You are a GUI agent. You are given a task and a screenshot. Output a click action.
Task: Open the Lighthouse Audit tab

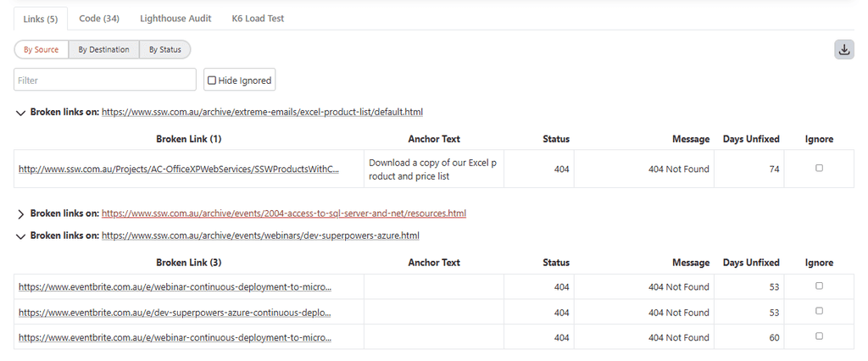176,18
